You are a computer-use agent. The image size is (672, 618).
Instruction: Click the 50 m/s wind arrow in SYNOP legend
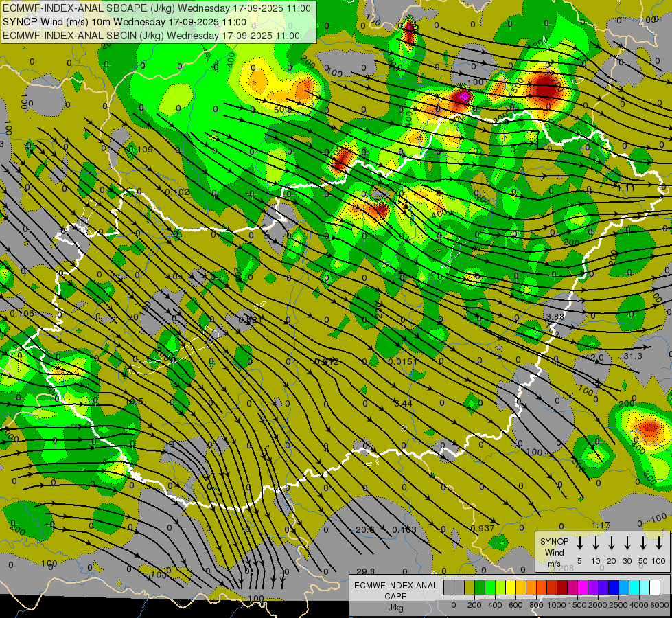tap(643, 543)
